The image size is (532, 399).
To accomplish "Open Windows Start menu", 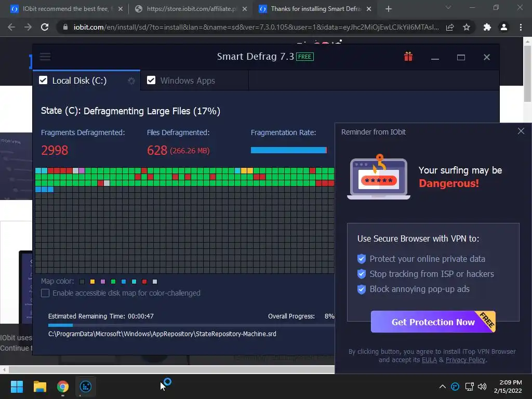I will pos(17,387).
